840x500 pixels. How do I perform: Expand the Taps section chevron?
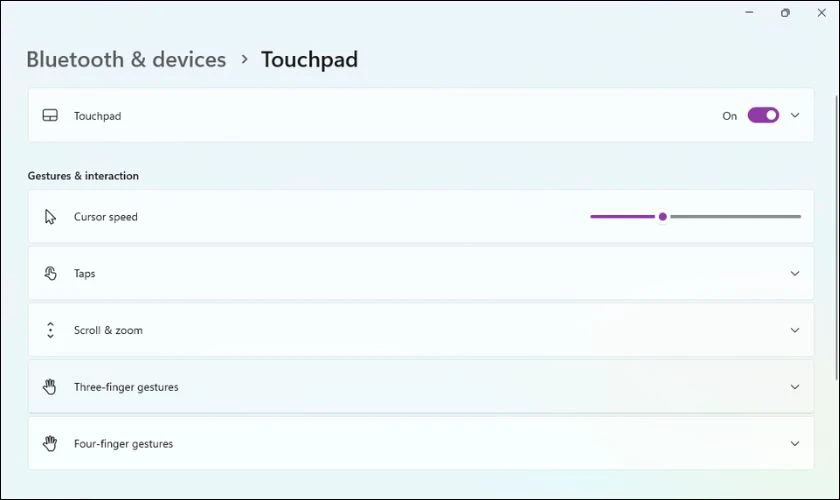(795, 273)
